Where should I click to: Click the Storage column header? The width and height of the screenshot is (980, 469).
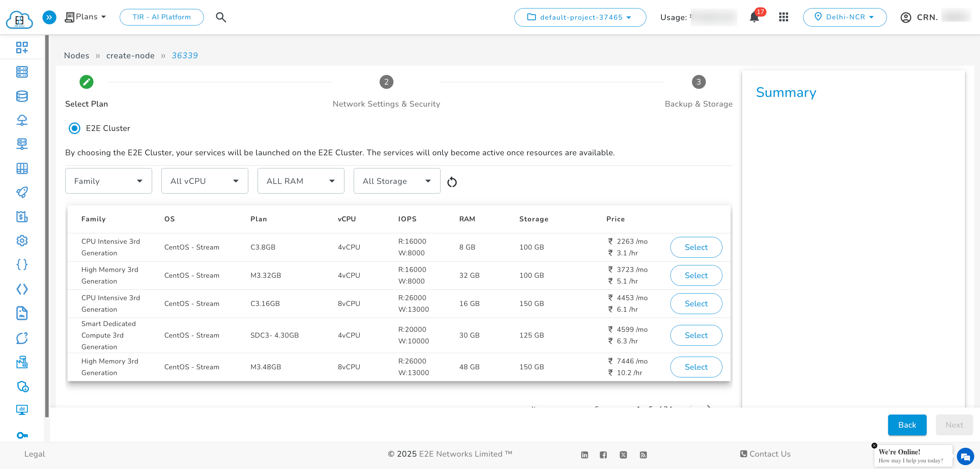534,219
